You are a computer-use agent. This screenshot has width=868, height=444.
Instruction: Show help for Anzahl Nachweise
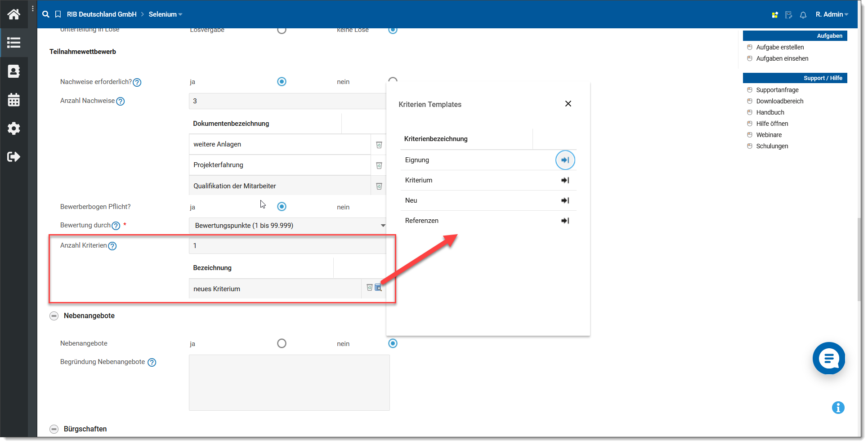(121, 102)
